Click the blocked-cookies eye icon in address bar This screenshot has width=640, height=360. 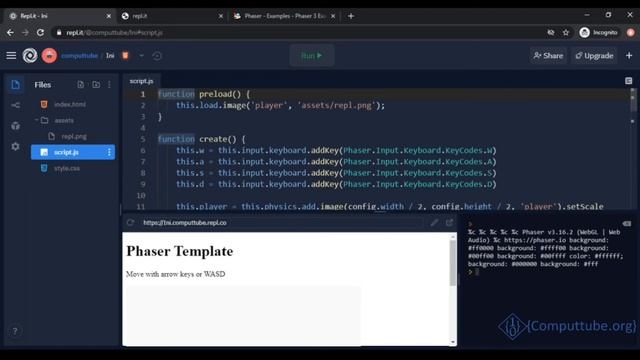551,32
